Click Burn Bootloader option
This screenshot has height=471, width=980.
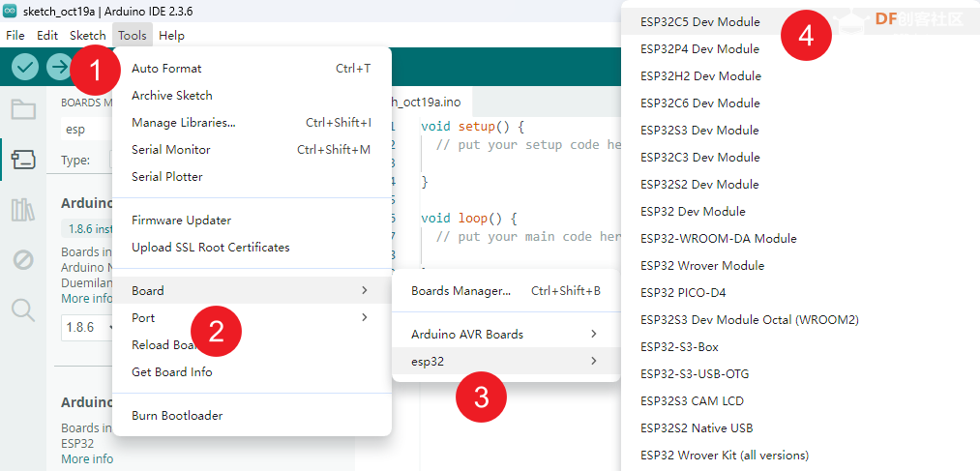[177, 415]
